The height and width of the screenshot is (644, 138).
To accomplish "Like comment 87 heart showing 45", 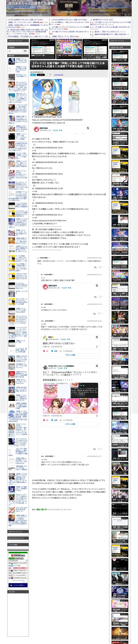I will click(99, 314).
